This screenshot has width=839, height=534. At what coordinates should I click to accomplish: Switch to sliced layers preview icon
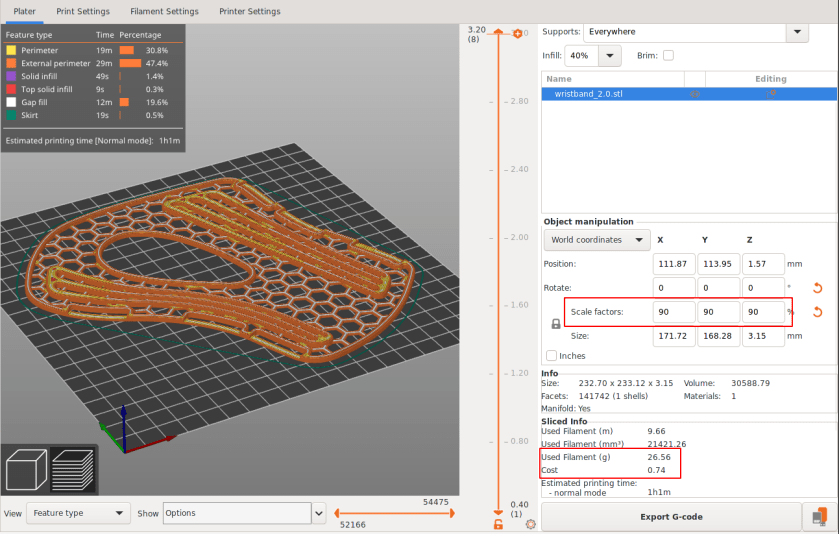[x=73, y=469]
